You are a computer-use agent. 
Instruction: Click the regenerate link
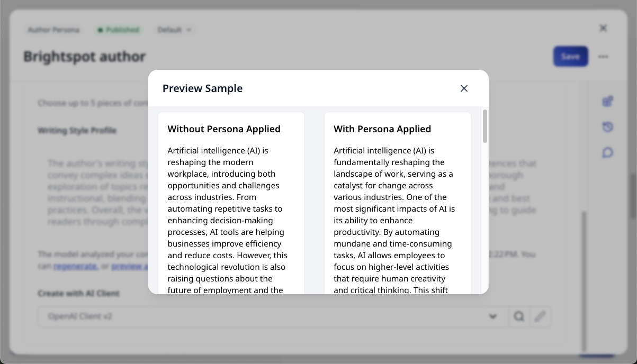(75, 266)
